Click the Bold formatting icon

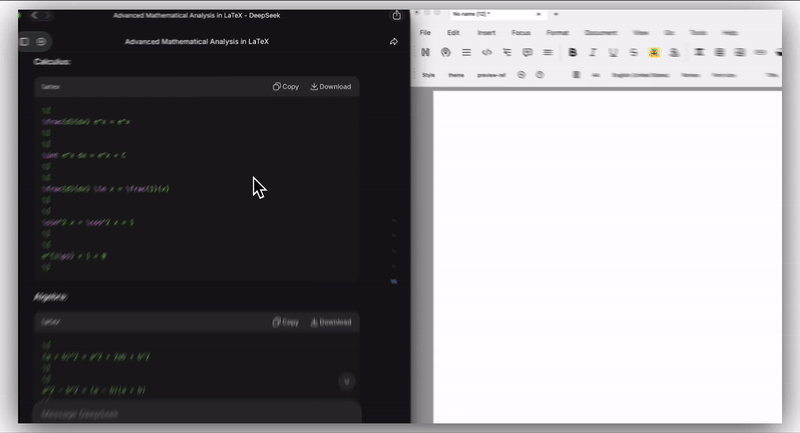573,52
